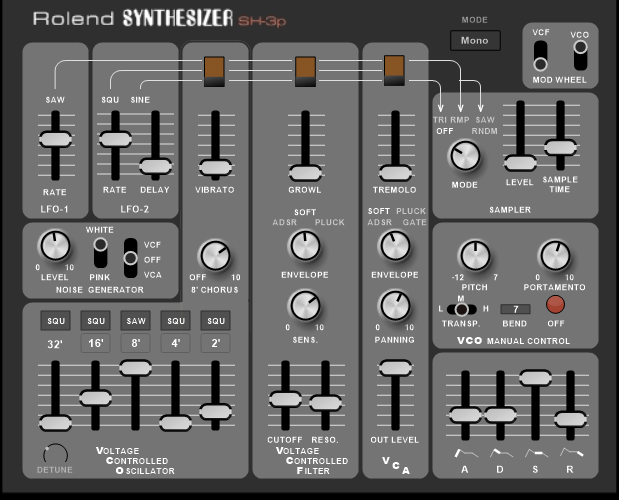This screenshot has width=619, height=500.
Task: Click the red portamento OFF button
Action: coord(555,305)
